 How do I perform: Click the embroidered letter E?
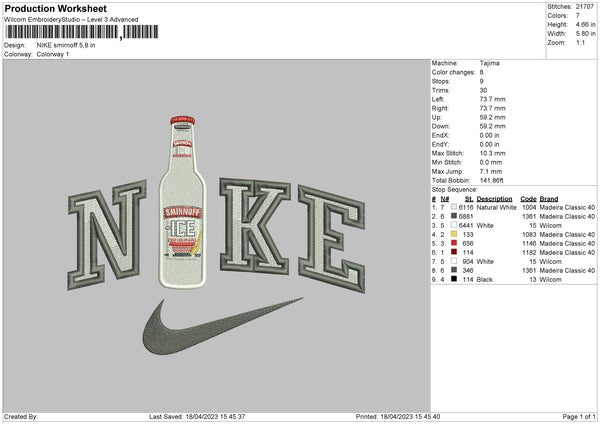point(331,238)
